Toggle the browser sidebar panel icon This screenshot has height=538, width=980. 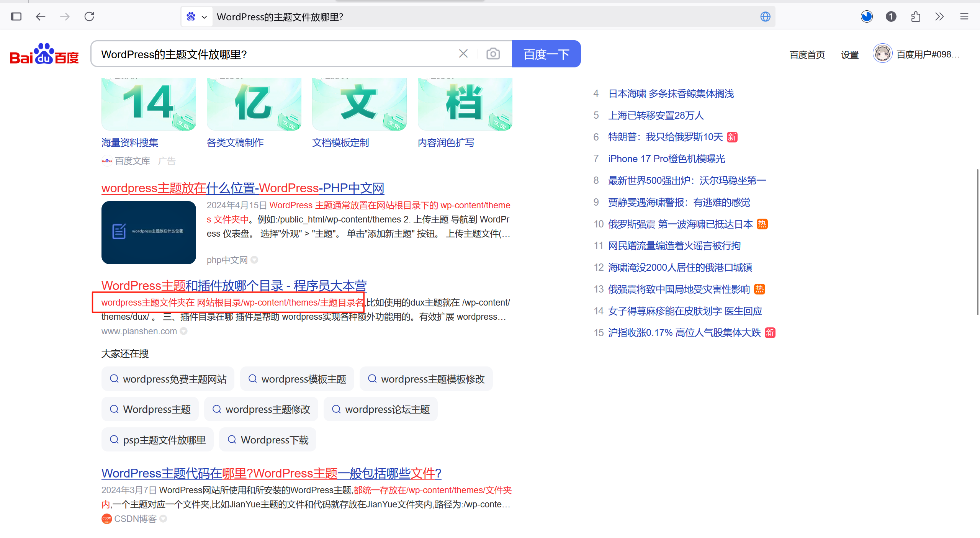pyautogui.click(x=16, y=16)
